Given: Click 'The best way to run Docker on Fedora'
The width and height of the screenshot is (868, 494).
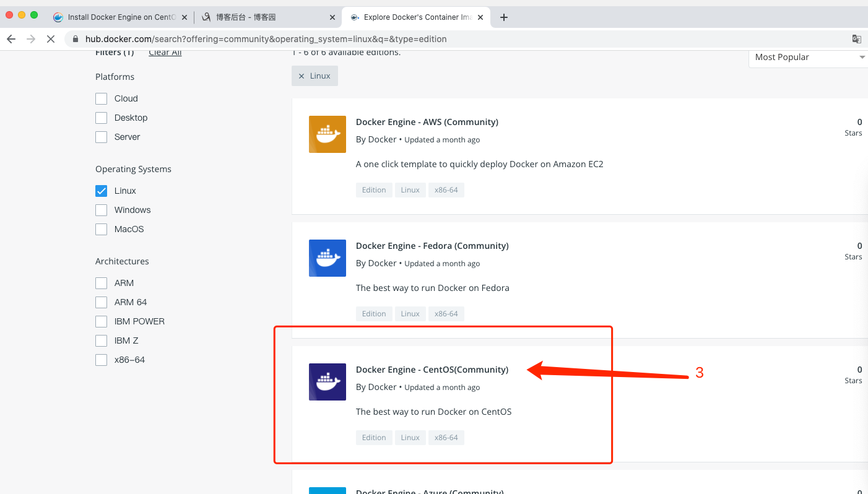Looking at the screenshot, I should tap(433, 288).
